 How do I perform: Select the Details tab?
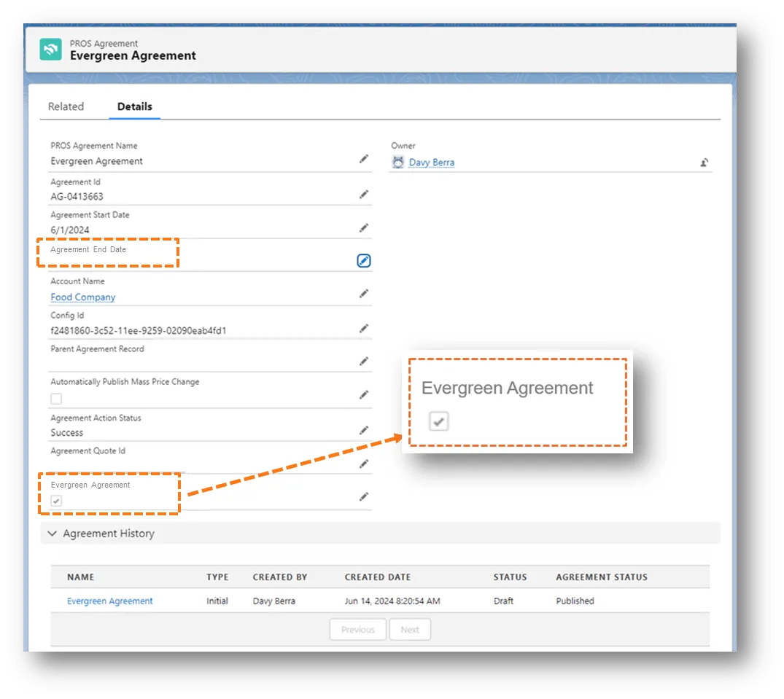point(134,106)
